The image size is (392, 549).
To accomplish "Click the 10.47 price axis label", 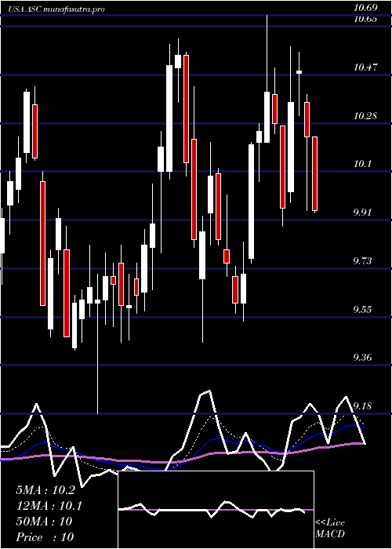I will tap(365, 67).
